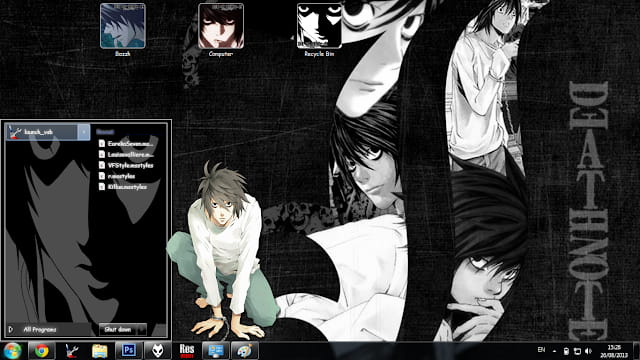640x360 pixels.
Task: Open the Shut down options arrow
Action: pyautogui.click(x=141, y=329)
